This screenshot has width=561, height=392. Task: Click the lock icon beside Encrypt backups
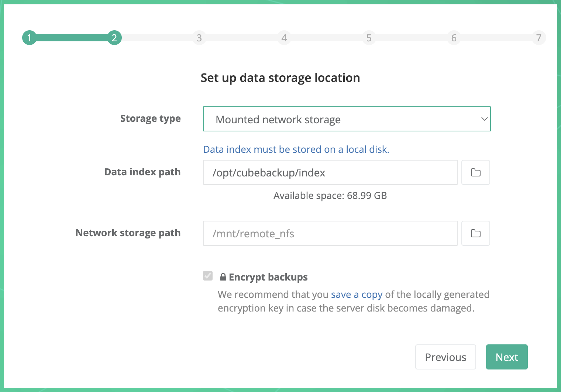point(223,276)
